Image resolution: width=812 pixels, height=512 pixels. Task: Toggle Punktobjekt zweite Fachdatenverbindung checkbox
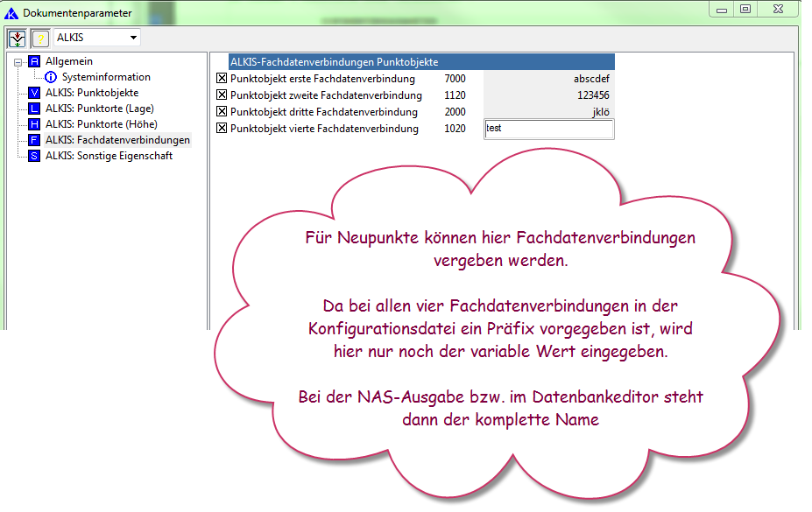(x=222, y=95)
